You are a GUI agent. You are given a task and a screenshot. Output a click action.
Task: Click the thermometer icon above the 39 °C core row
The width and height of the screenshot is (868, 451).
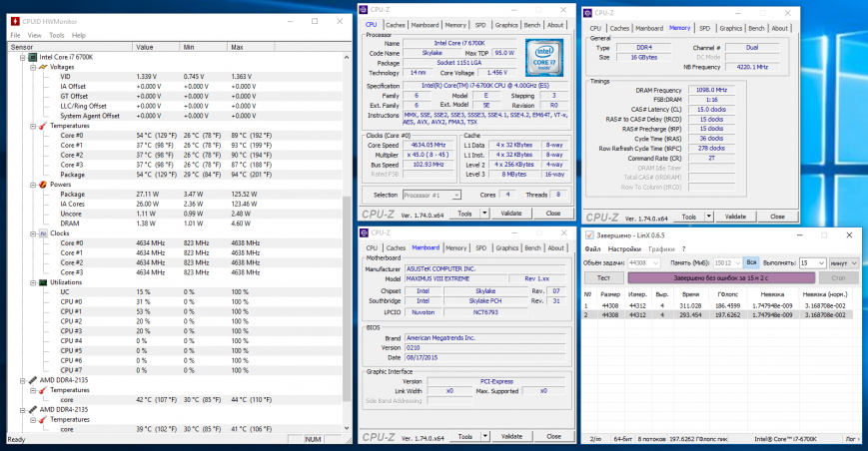tap(43, 419)
